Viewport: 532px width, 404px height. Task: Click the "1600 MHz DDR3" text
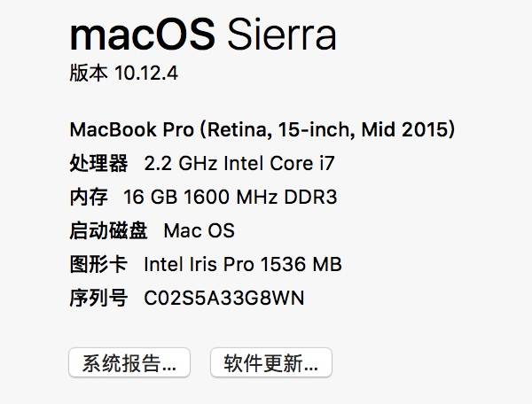tap(256, 197)
